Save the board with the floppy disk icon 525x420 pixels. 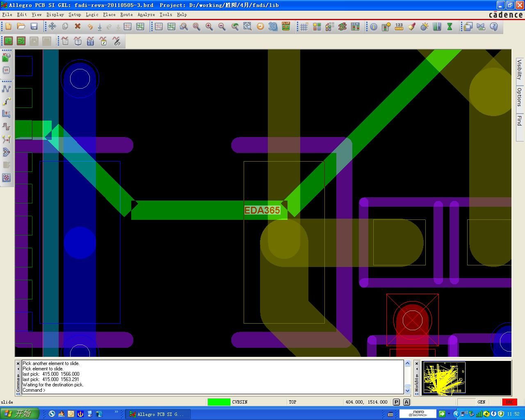pyautogui.click(x=34, y=27)
